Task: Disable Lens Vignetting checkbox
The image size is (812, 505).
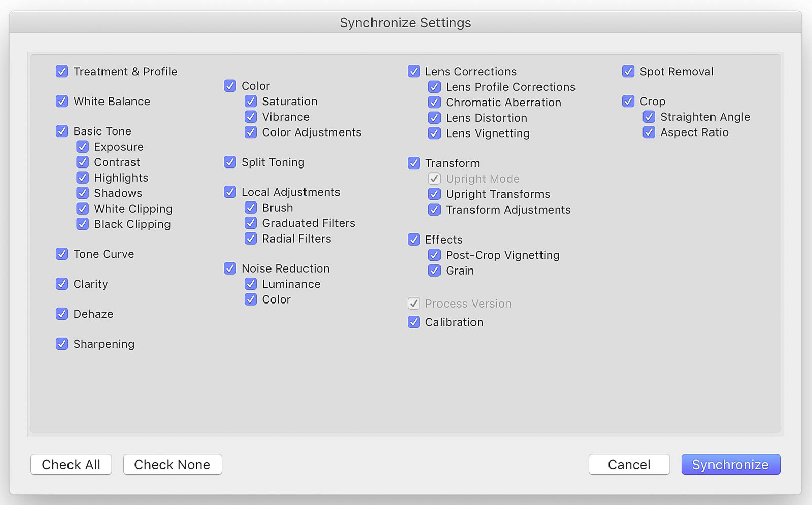Action: pyautogui.click(x=434, y=133)
